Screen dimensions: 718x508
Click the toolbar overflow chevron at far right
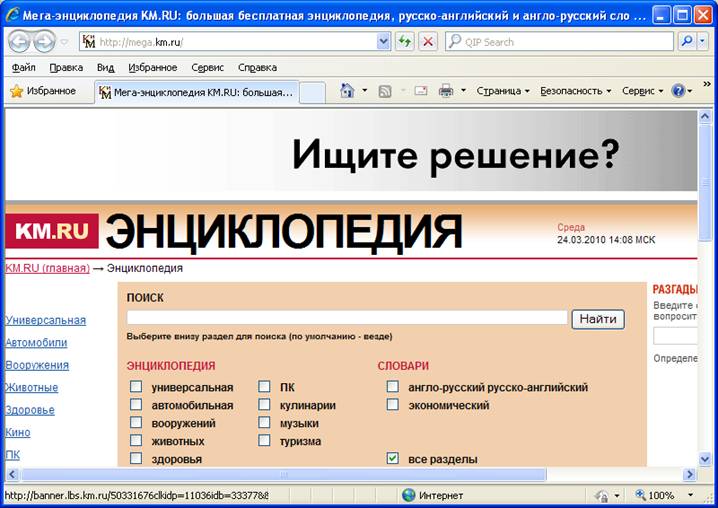(707, 84)
